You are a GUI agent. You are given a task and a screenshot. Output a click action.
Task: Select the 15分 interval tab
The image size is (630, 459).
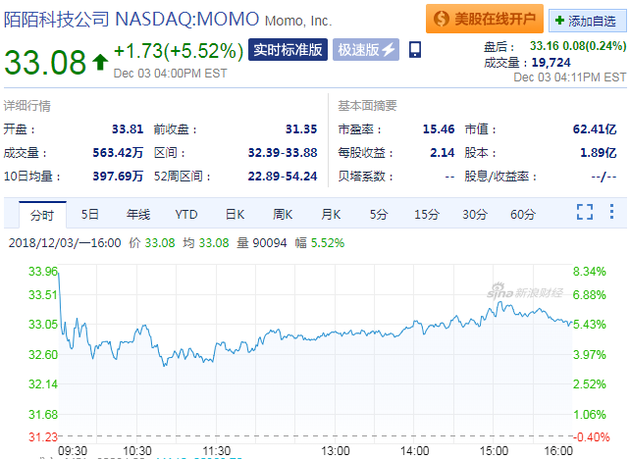pos(427,214)
